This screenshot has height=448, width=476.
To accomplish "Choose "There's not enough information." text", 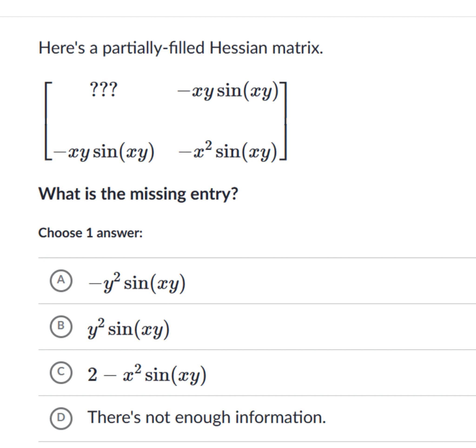I will pos(207,418).
